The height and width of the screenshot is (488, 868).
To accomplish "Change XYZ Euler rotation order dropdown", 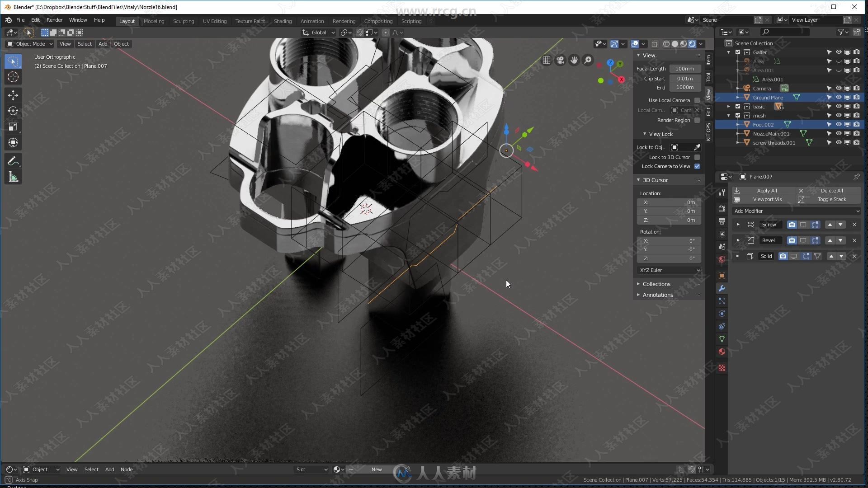I will point(667,270).
